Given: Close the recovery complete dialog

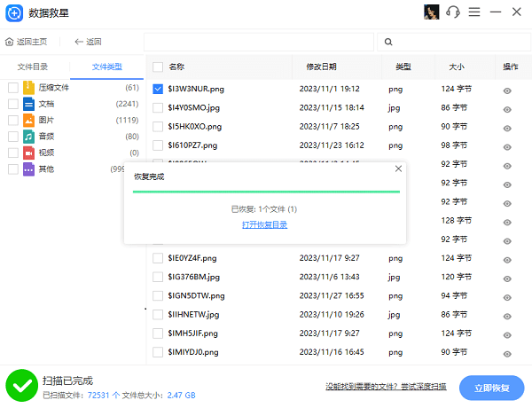Looking at the screenshot, I should 397,169.
